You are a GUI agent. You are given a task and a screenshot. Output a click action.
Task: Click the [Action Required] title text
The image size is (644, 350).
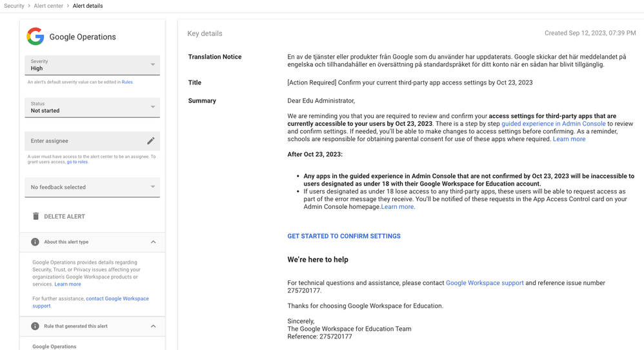410,83
